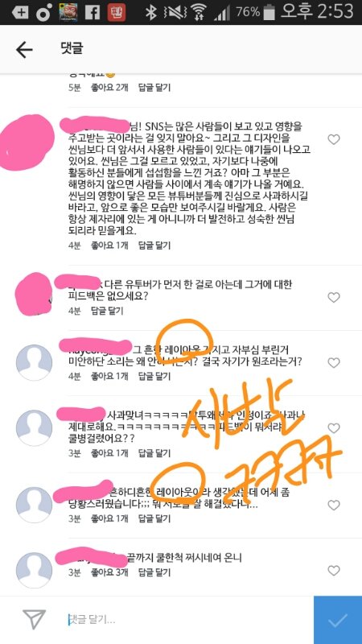
Task: Like the 피드백은 없으세요 comment heart
Action: click(x=334, y=297)
